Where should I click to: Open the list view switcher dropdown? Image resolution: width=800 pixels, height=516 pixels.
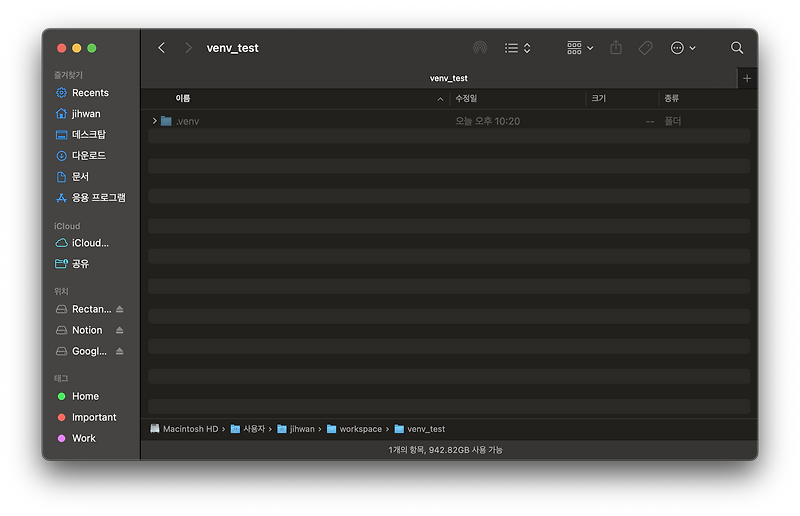click(518, 48)
